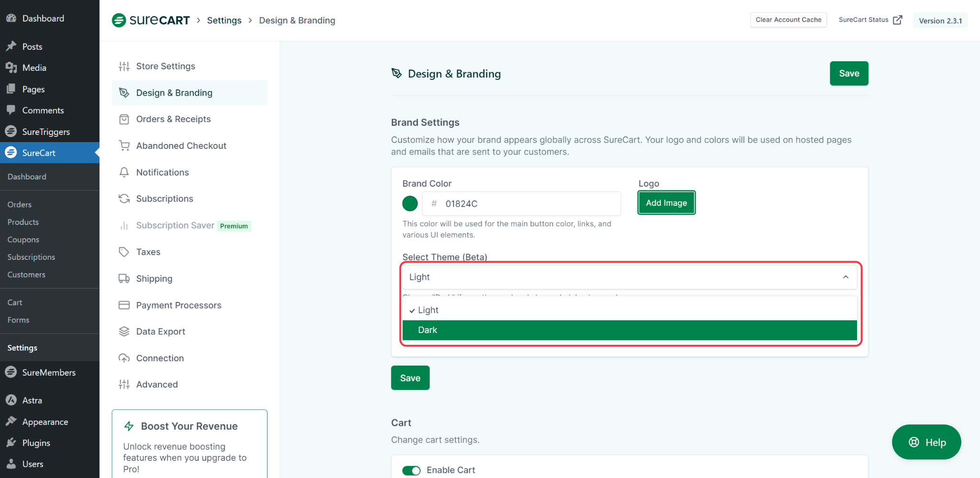
Task: Click the Store Settings sliders icon
Action: click(124, 66)
